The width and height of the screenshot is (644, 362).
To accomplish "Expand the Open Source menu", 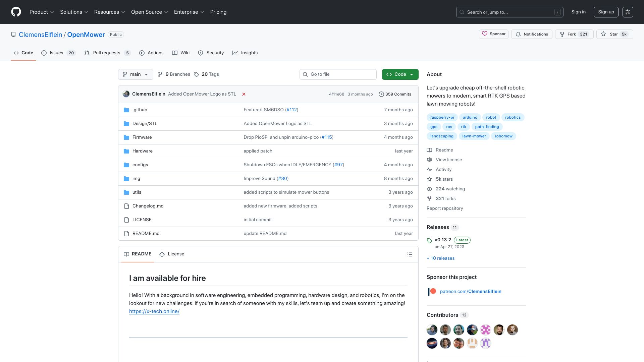I will click(x=150, y=12).
